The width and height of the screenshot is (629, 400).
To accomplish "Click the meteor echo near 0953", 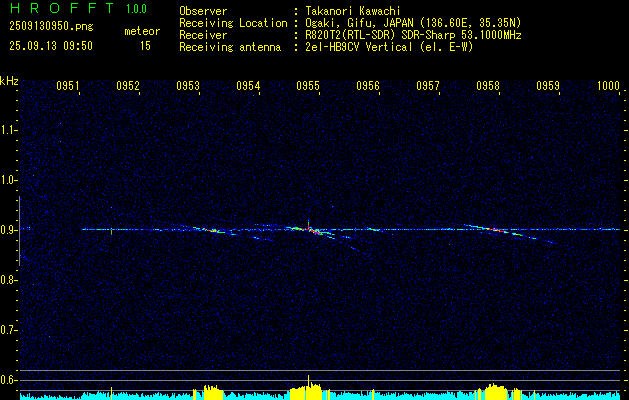I will (212, 230).
